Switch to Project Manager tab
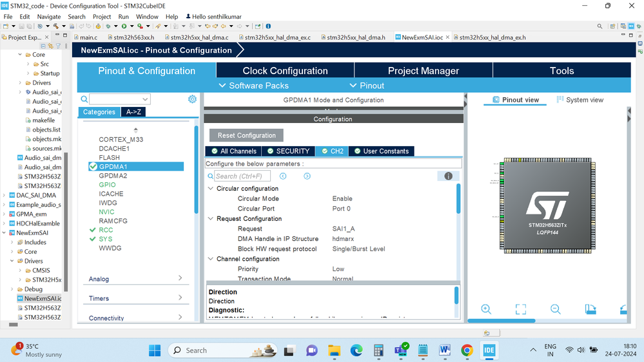The width and height of the screenshot is (644, 362). pos(424,71)
